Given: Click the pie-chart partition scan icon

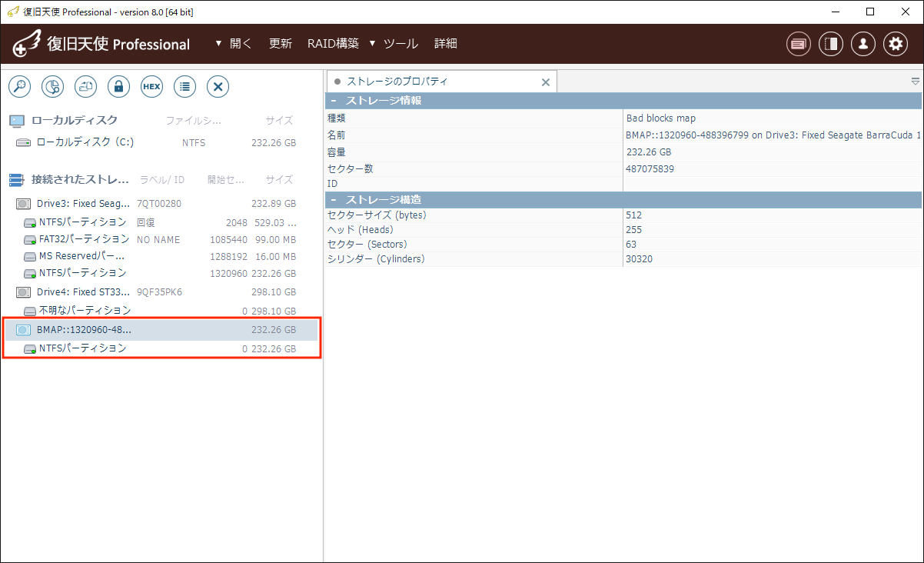Looking at the screenshot, I should (x=52, y=86).
